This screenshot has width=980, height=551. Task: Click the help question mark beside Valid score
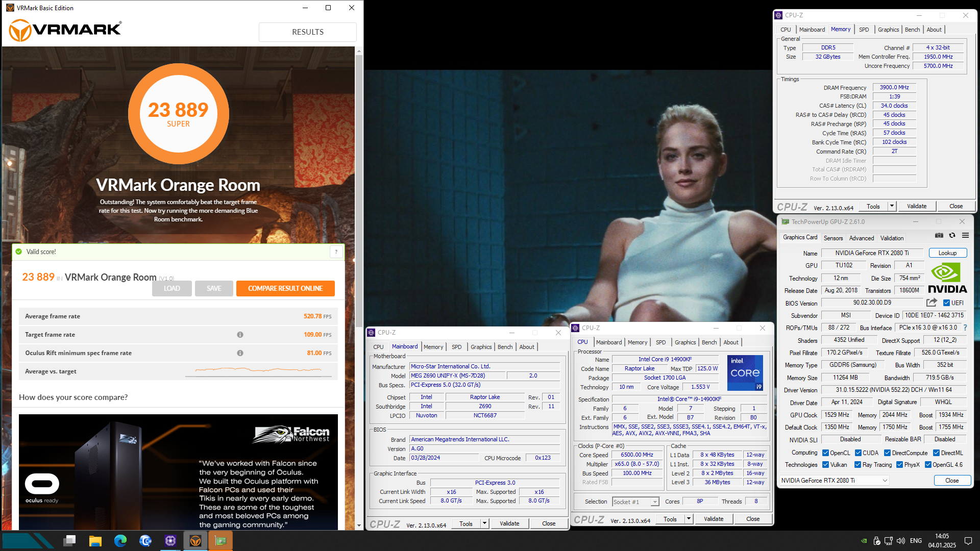[336, 252]
